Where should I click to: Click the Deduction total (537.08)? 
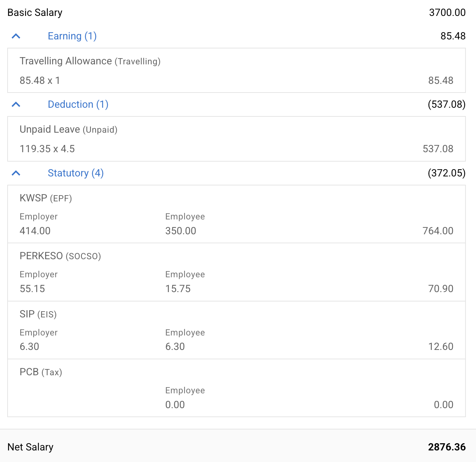446,104
